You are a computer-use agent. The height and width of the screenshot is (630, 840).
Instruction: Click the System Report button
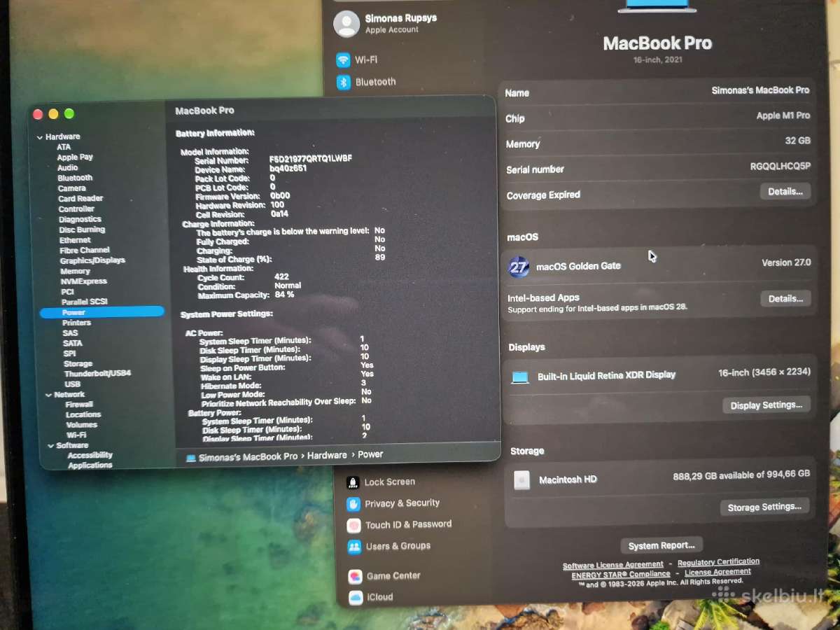661,545
